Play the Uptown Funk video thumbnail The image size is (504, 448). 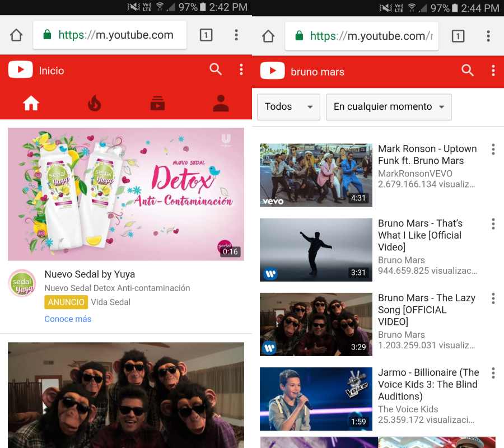click(x=316, y=175)
